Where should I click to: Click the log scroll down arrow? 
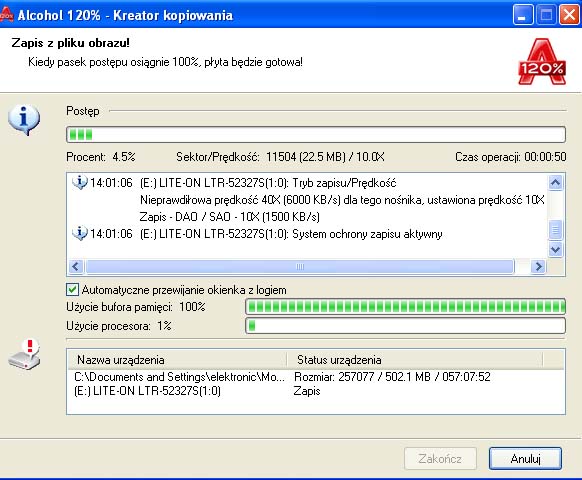[555, 249]
